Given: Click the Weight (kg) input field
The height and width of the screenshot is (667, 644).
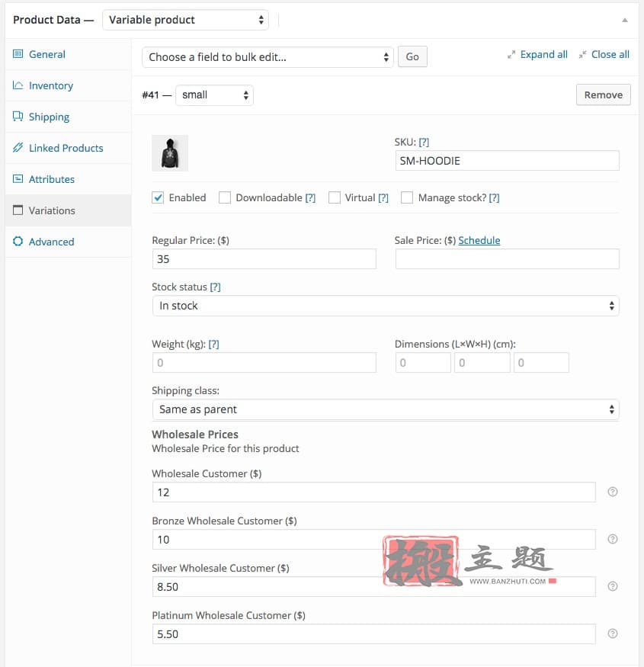Looking at the screenshot, I should pyautogui.click(x=264, y=363).
